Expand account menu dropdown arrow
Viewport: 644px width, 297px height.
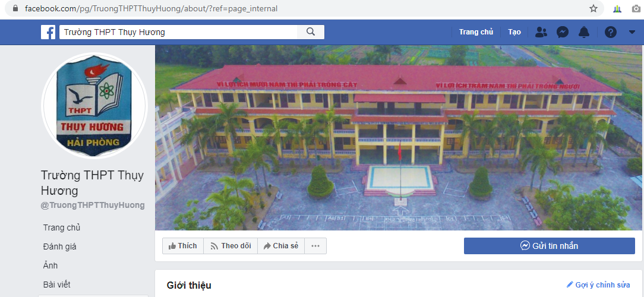(632, 32)
